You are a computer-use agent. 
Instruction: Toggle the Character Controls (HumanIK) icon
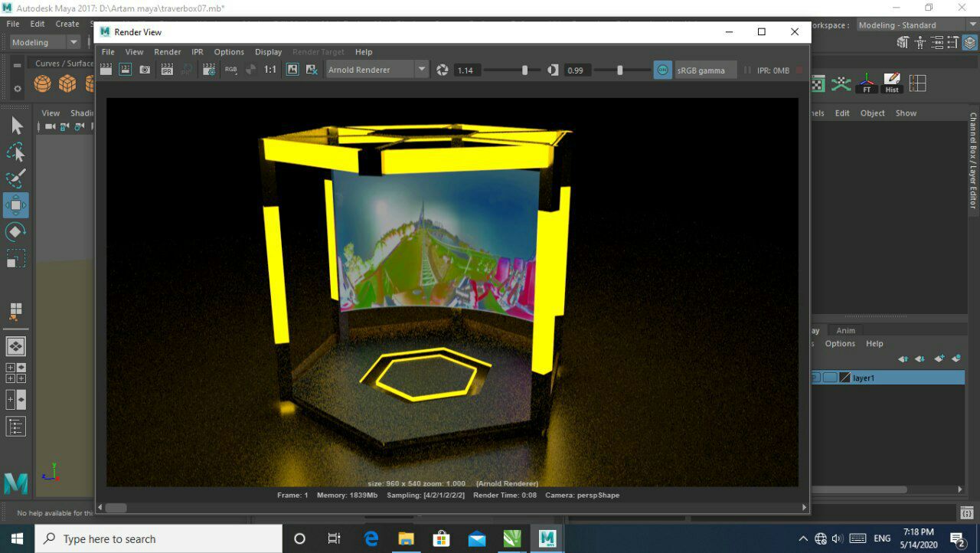920,42
